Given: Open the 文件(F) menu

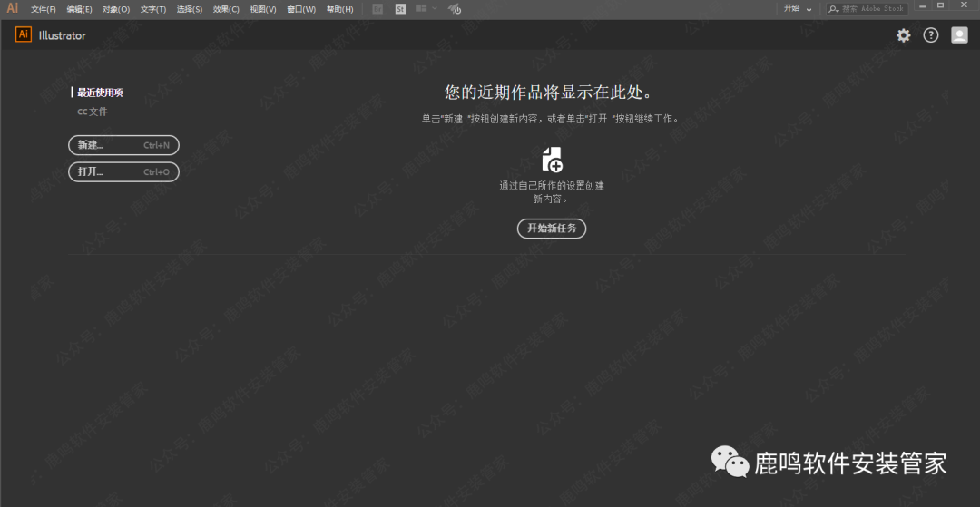Looking at the screenshot, I should tap(44, 9).
